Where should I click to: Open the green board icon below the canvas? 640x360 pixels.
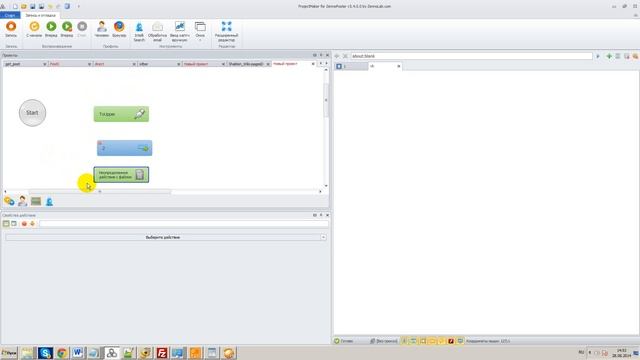tap(36, 201)
